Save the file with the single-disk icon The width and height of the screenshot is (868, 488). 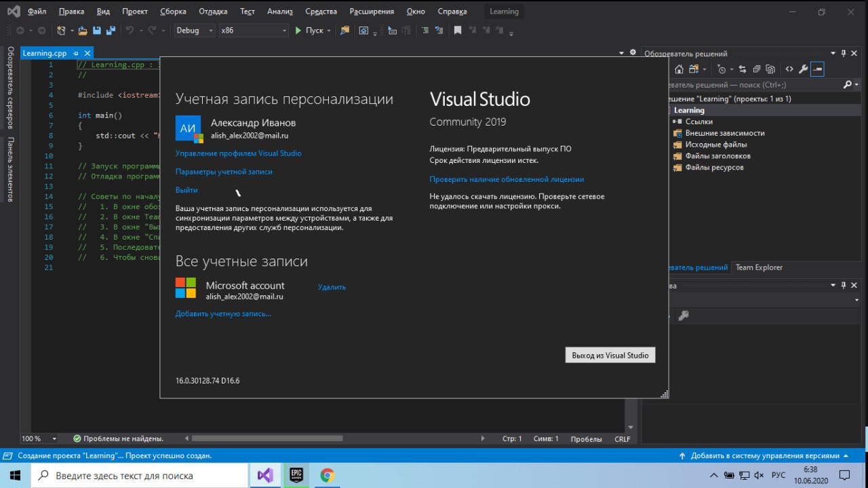[x=96, y=31]
